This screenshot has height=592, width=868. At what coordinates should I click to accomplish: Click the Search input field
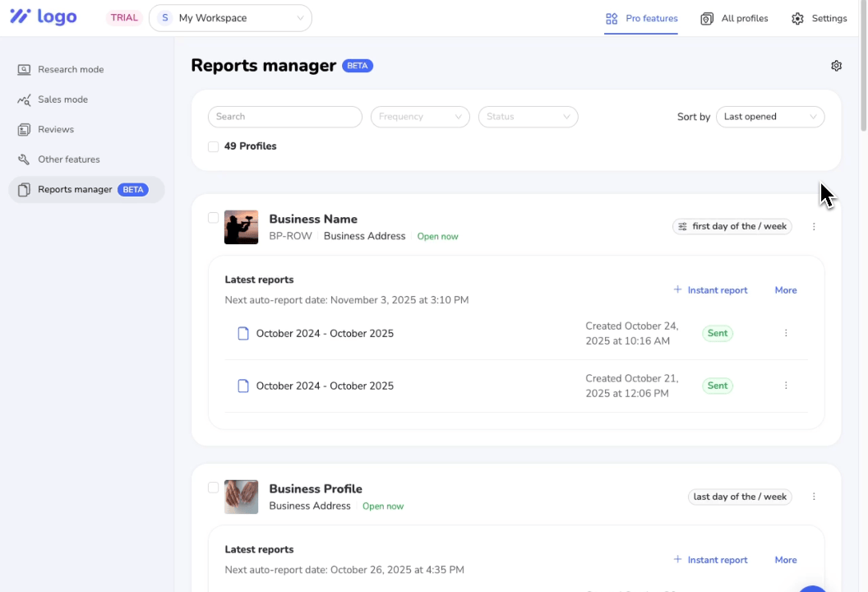pos(284,117)
